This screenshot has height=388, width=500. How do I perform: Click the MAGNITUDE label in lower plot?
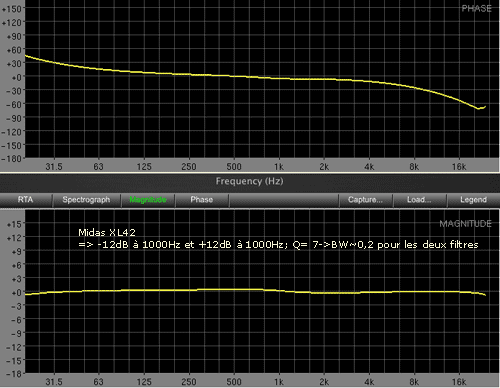click(x=465, y=224)
